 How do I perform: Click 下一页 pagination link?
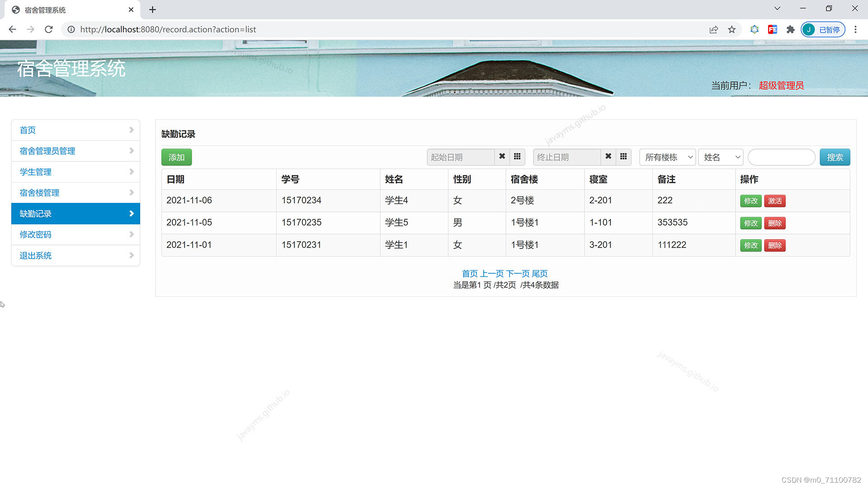pos(518,273)
